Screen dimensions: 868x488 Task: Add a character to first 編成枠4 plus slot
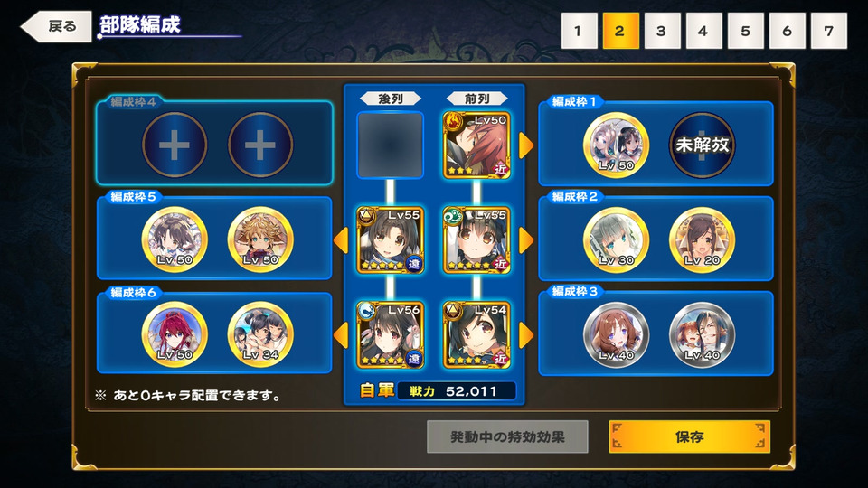[x=175, y=145]
